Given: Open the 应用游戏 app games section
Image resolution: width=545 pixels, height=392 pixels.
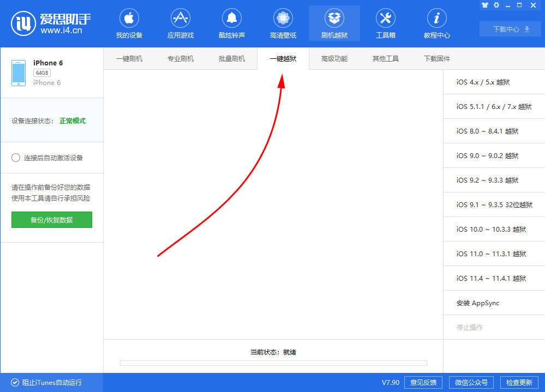Looking at the screenshot, I should [x=180, y=23].
